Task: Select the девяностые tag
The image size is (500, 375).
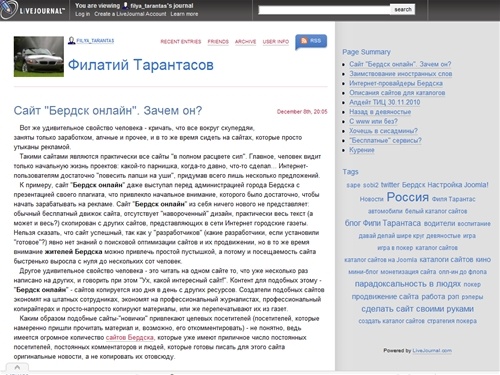Action: (x=443, y=236)
